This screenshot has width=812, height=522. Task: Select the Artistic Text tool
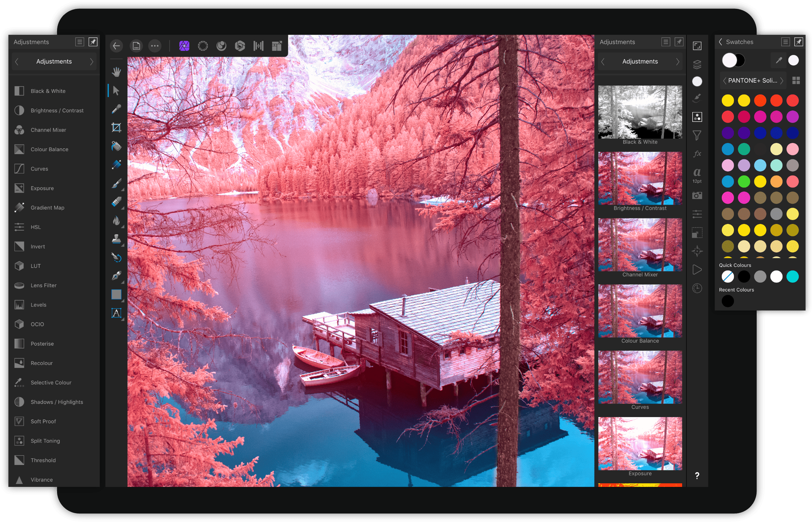coord(116,313)
